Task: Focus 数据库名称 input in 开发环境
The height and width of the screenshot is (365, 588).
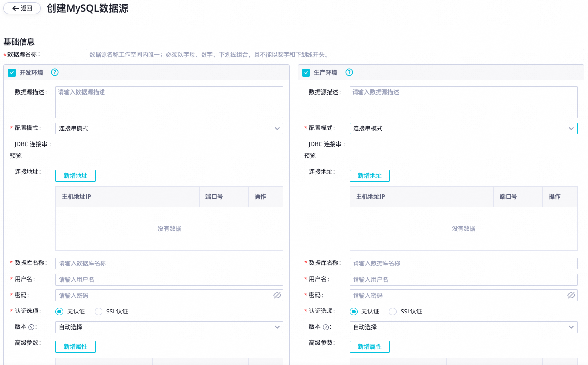Action: click(169, 263)
